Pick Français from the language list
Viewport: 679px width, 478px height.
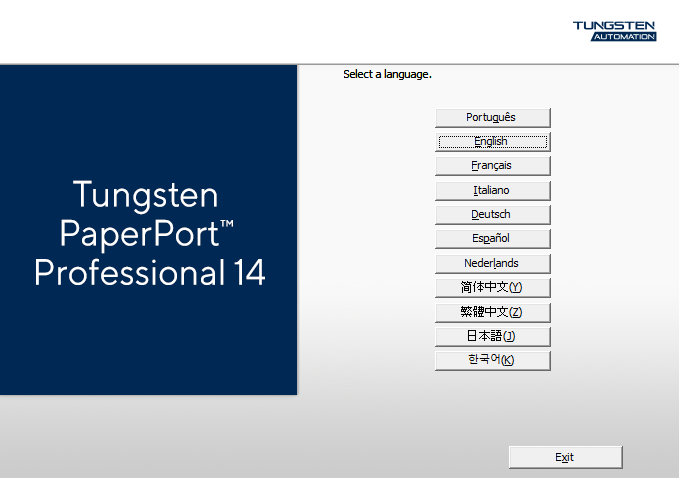[492, 166]
